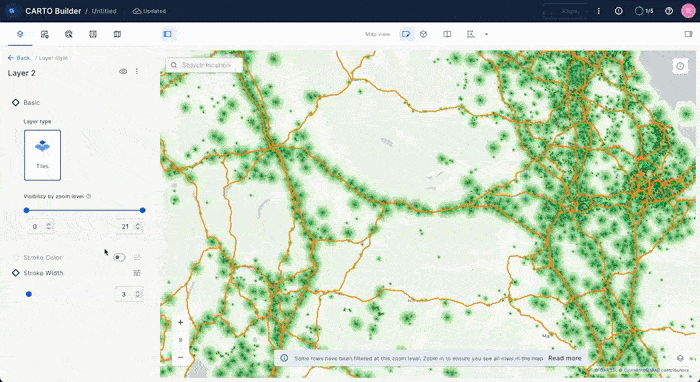
Task: Expand the Stroke Color section
Action: tap(16, 257)
